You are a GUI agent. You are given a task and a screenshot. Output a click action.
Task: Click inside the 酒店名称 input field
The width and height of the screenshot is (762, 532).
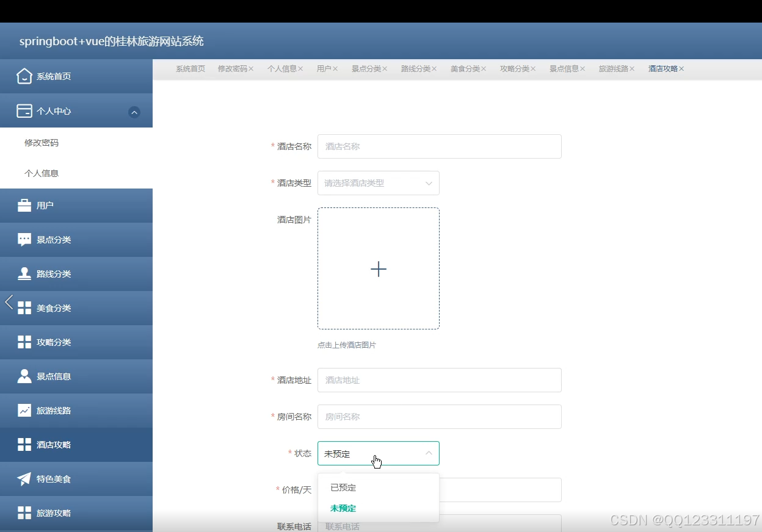tap(440, 146)
